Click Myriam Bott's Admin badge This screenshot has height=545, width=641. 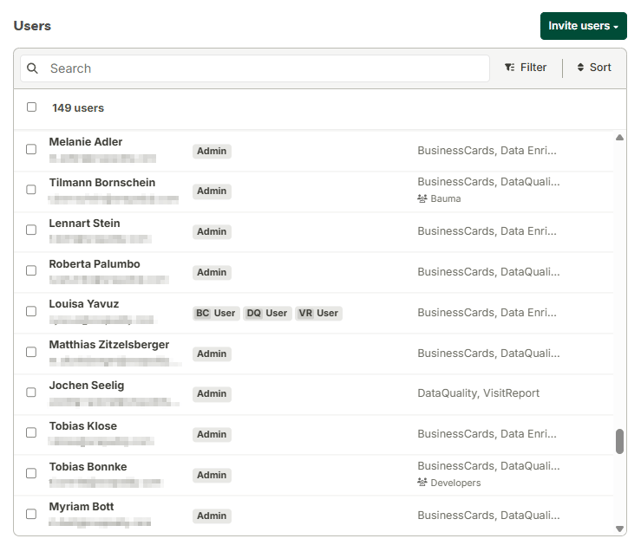coord(212,516)
